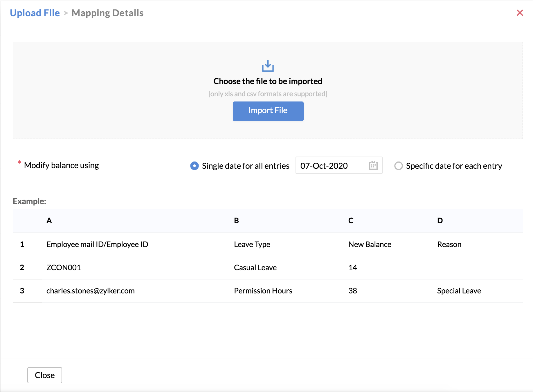Click column D header in example table

click(x=440, y=221)
